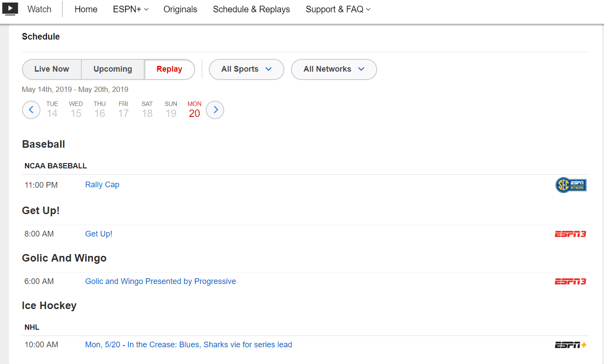
Task: Click the Get Up! section heading
Action: tap(41, 211)
